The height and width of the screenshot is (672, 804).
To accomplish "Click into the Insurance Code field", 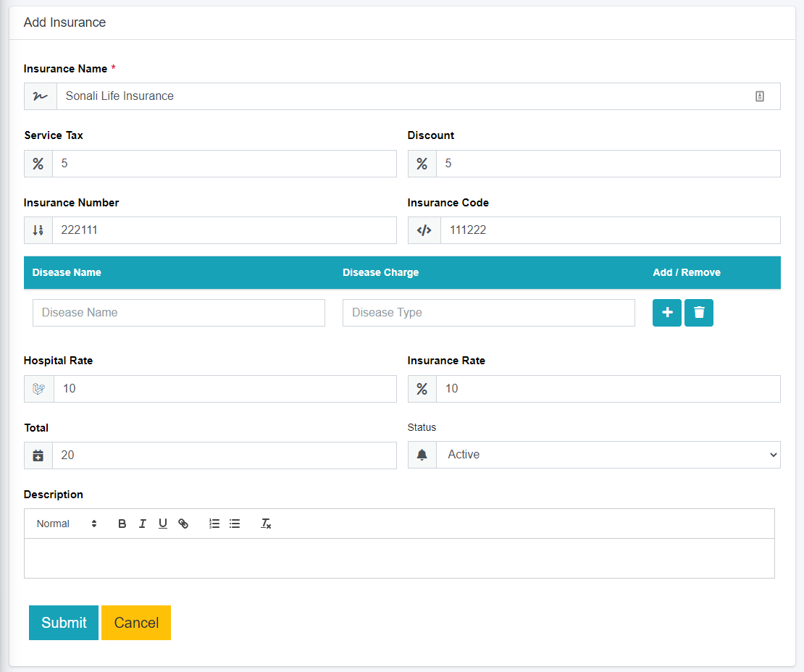I will tap(609, 230).
